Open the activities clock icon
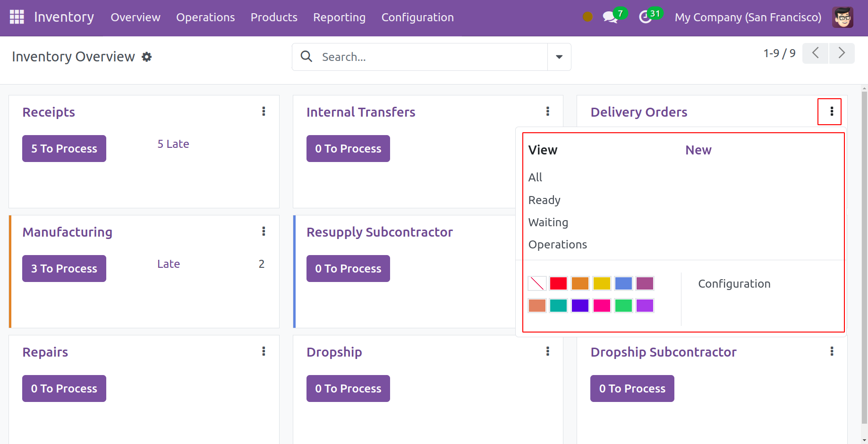This screenshot has width=868, height=444. pyautogui.click(x=645, y=17)
